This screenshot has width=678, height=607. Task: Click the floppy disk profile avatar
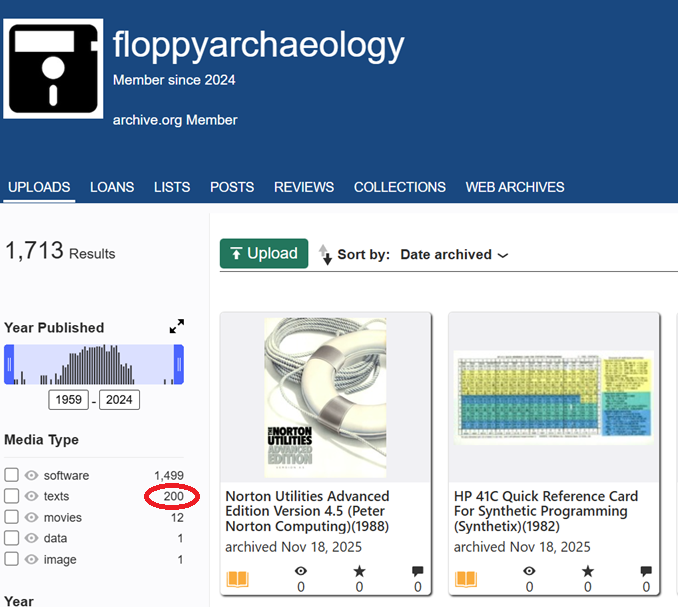[x=53, y=68]
